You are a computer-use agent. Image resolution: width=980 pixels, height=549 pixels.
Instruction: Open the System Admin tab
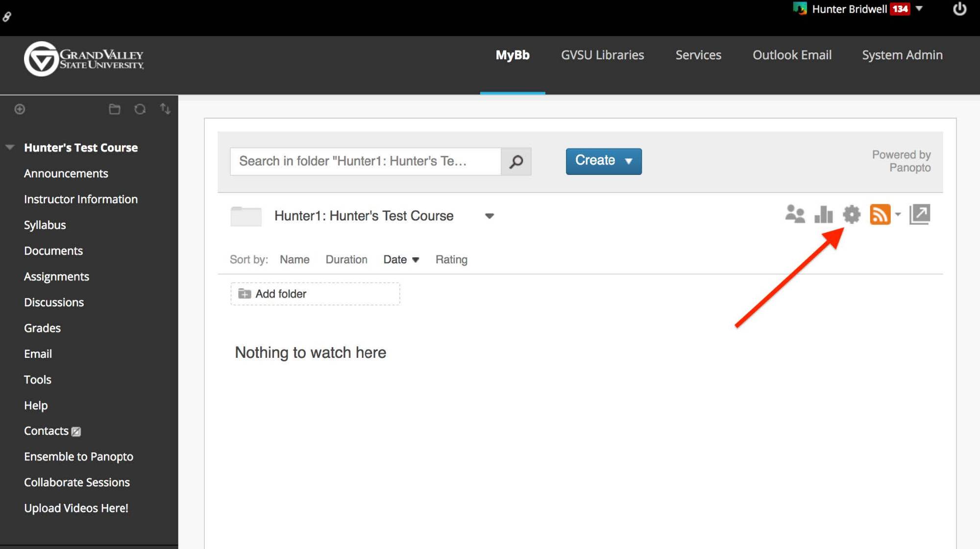click(x=902, y=55)
